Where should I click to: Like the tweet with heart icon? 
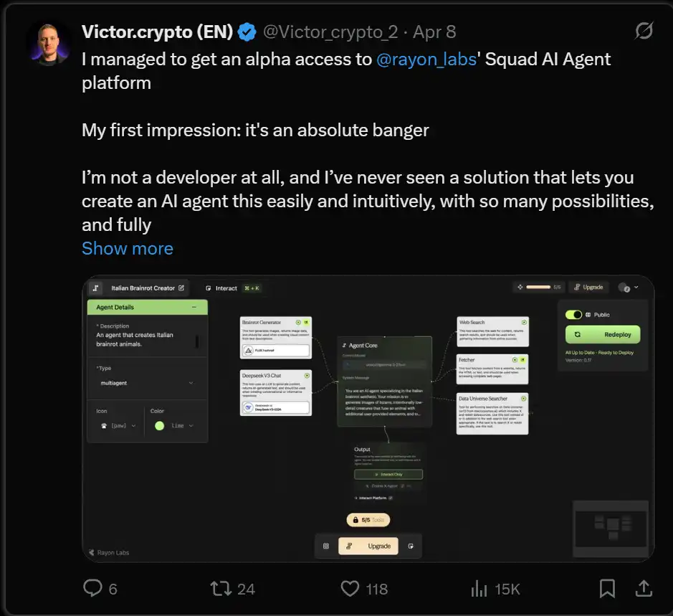tap(350, 589)
